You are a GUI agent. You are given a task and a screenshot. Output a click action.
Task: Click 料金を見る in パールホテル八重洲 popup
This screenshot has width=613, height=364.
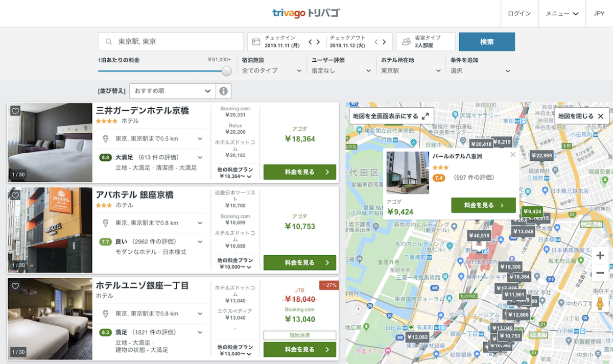(483, 205)
